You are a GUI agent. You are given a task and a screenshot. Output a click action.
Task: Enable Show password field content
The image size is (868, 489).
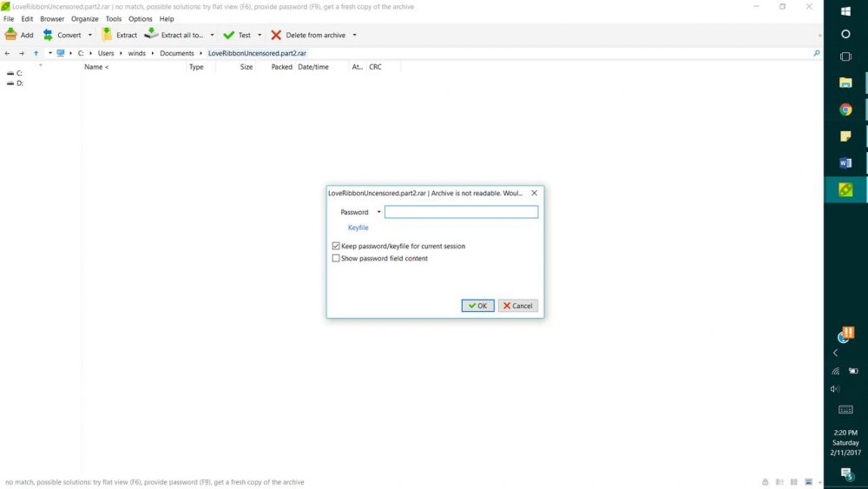pos(335,258)
